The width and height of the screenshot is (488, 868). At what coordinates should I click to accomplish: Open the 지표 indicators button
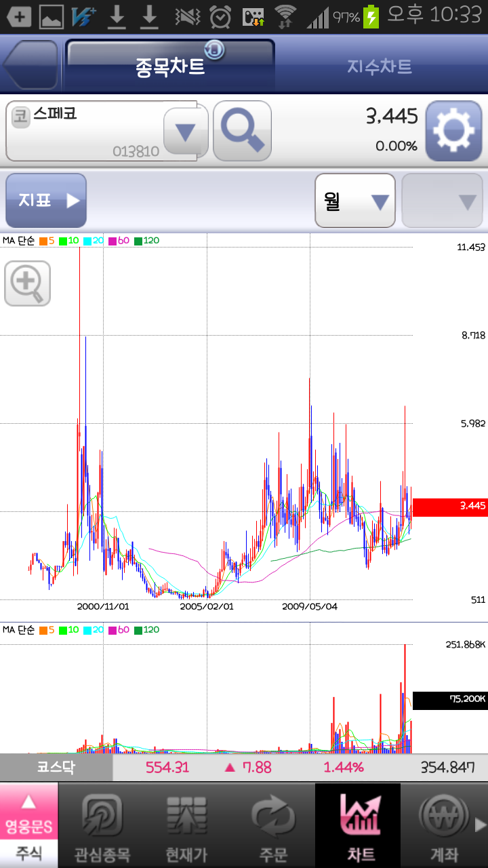click(x=46, y=201)
